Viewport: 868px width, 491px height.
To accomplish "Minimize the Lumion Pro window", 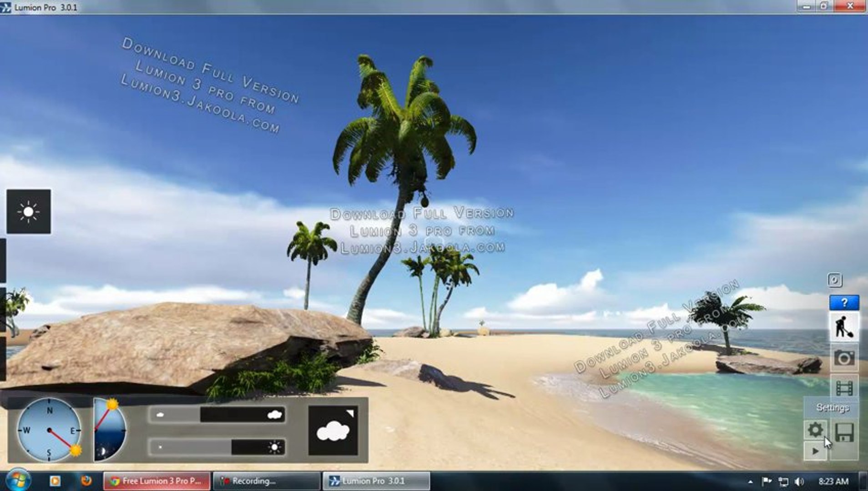I will coord(807,6).
